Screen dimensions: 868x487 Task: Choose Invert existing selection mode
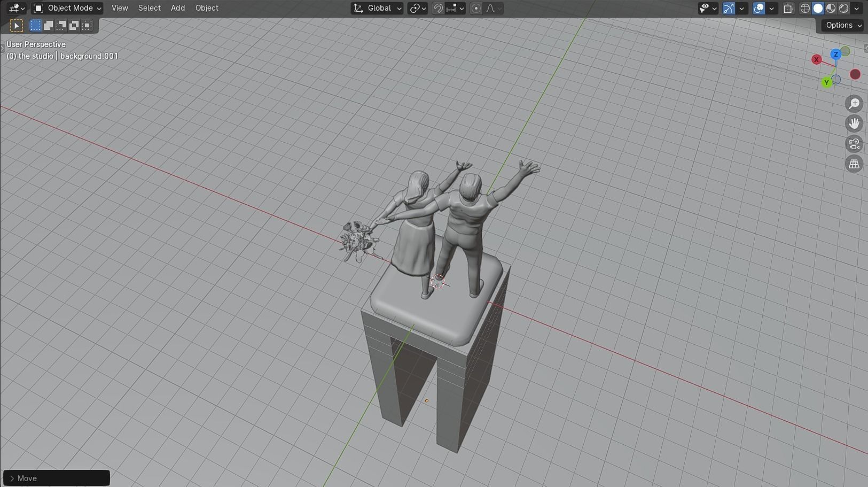[74, 25]
